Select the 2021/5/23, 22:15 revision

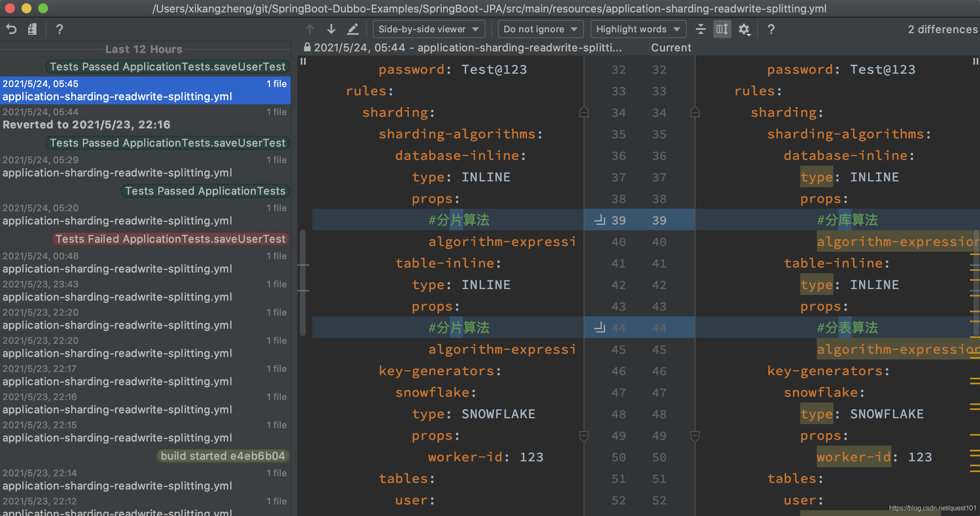coord(145,431)
